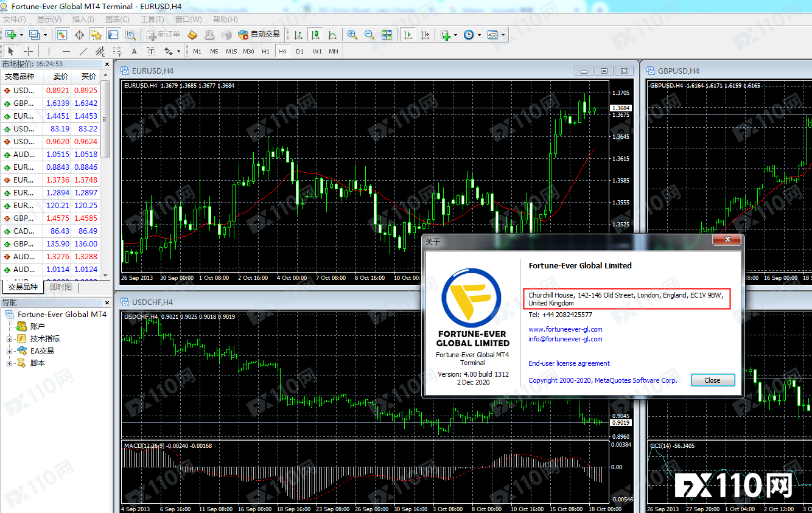812x513 pixels.
Task: Expand the 技术指标 tree node
Action: (9, 339)
